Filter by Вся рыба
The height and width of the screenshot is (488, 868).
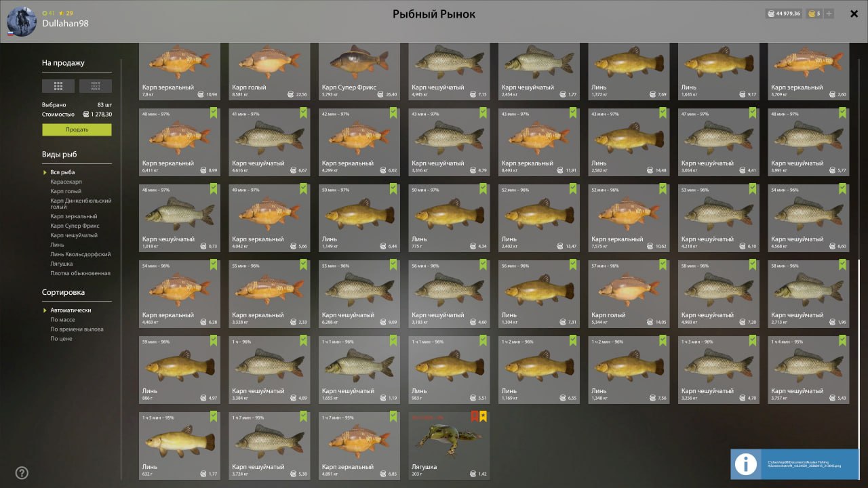(62, 172)
